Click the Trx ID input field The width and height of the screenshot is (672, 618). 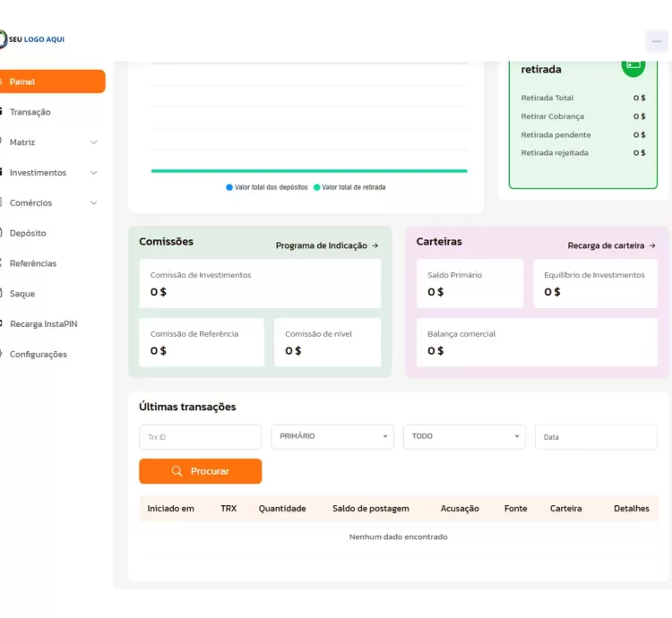point(200,437)
